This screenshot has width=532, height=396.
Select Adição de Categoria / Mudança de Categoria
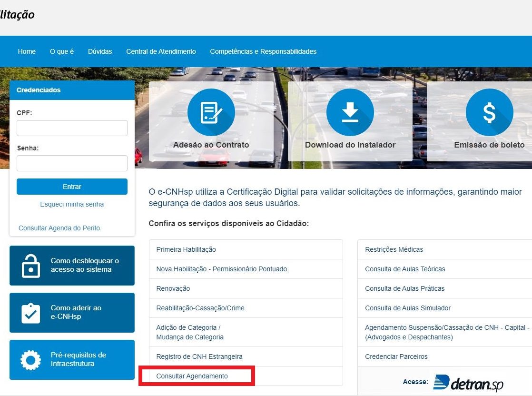click(x=246, y=333)
